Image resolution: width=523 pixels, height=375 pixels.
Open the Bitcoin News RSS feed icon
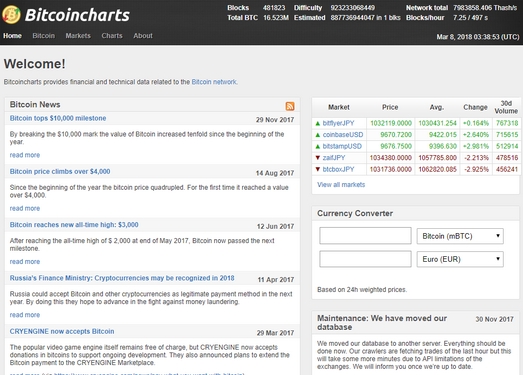[x=290, y=106]
